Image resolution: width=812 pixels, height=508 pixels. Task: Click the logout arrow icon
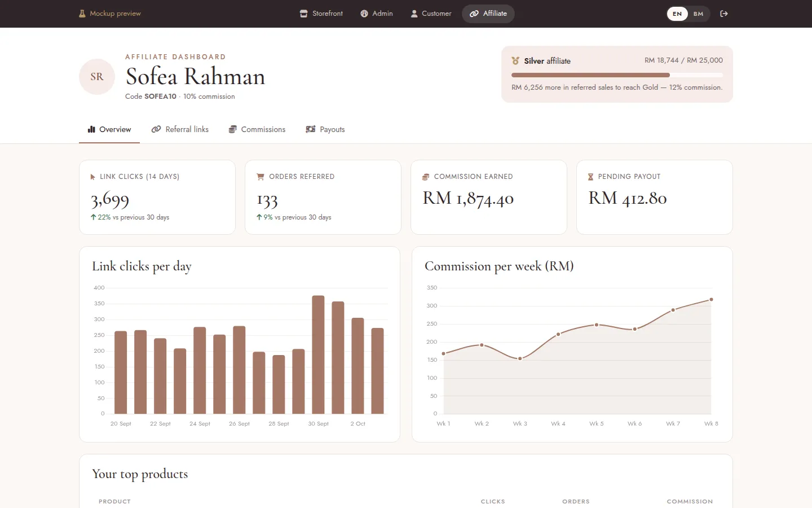pyautogui.click(x=724, y=14)
